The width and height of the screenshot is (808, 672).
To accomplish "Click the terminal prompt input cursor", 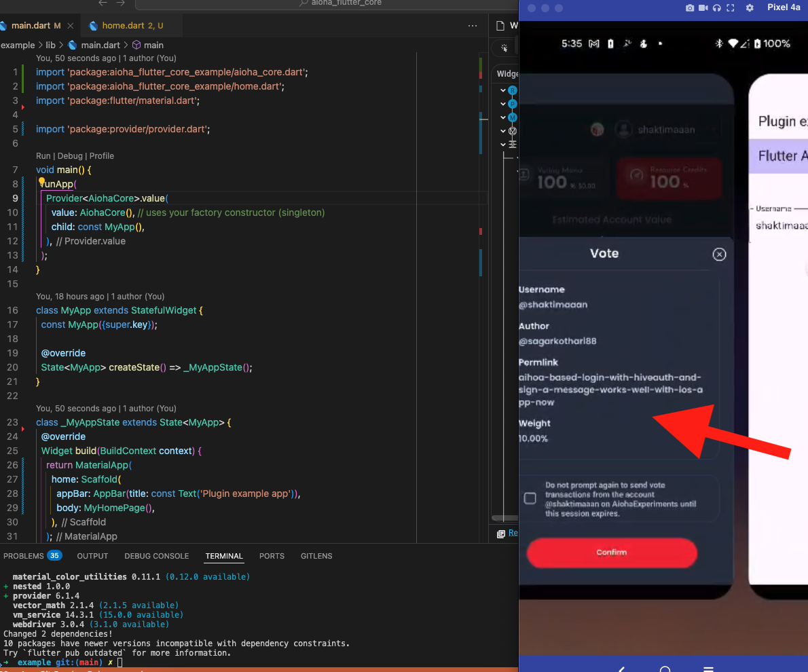I will (x=120, y=662).
